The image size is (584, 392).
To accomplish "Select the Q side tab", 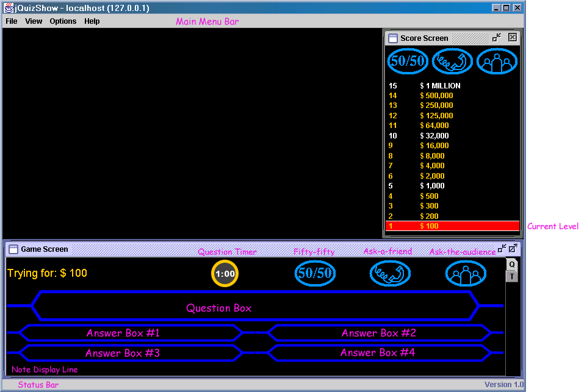I will pyautogui.click(x=512, y=265).
